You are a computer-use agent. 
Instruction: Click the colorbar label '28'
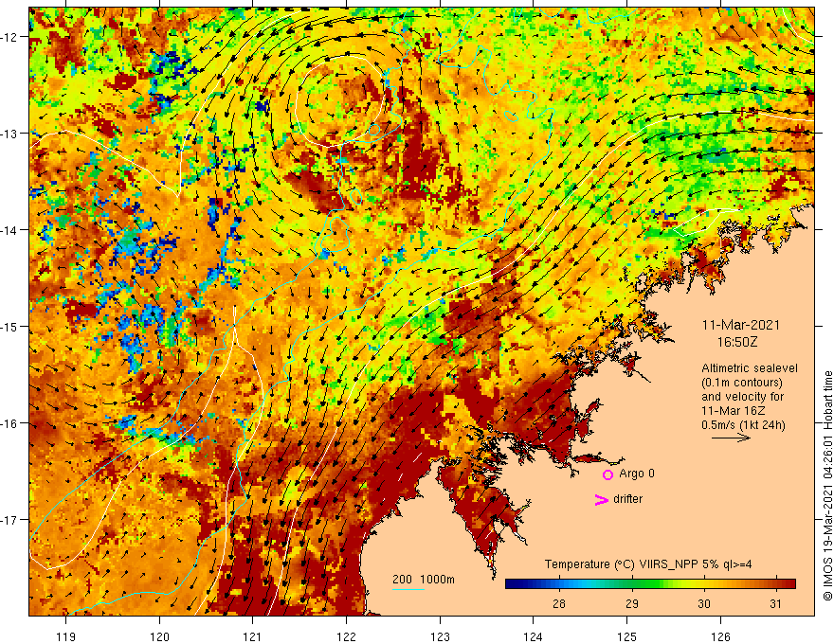click(x=558, y=603)
